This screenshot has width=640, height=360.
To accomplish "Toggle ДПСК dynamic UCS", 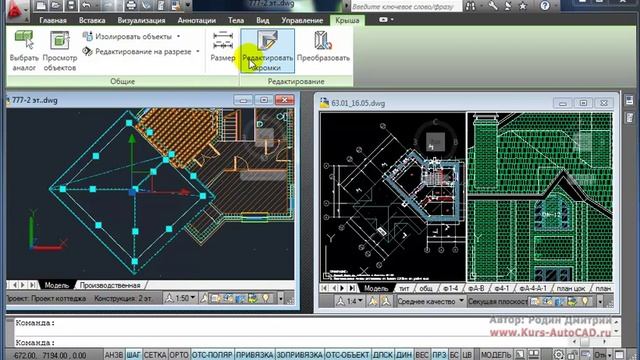I will [x=382, y=355].
